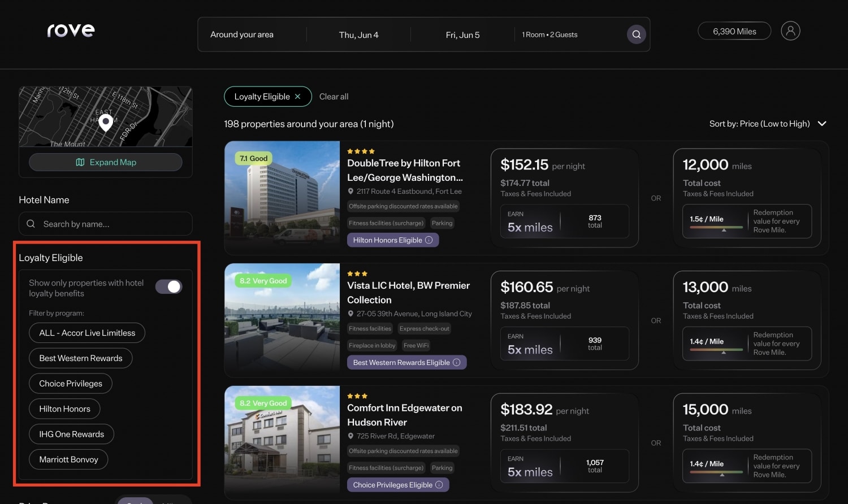Click info icon on Choice Privileges Eligible badge

(439, 485)
